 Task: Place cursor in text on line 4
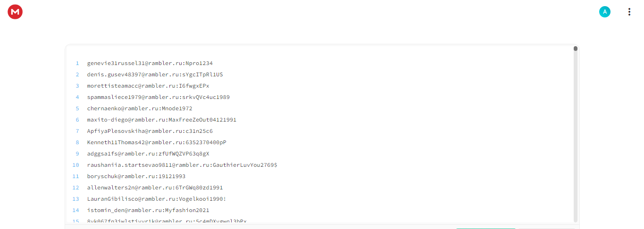pyautogui.click(x=159, y=97)
